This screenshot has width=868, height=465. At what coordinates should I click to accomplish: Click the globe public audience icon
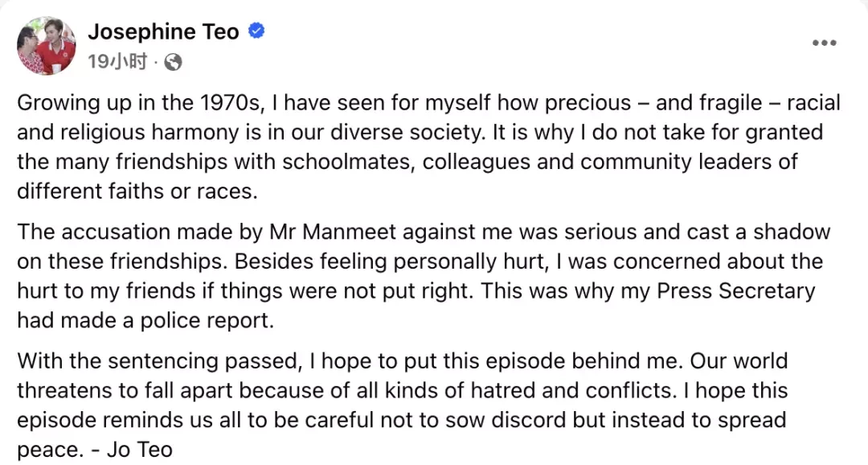tap(174, 62)
